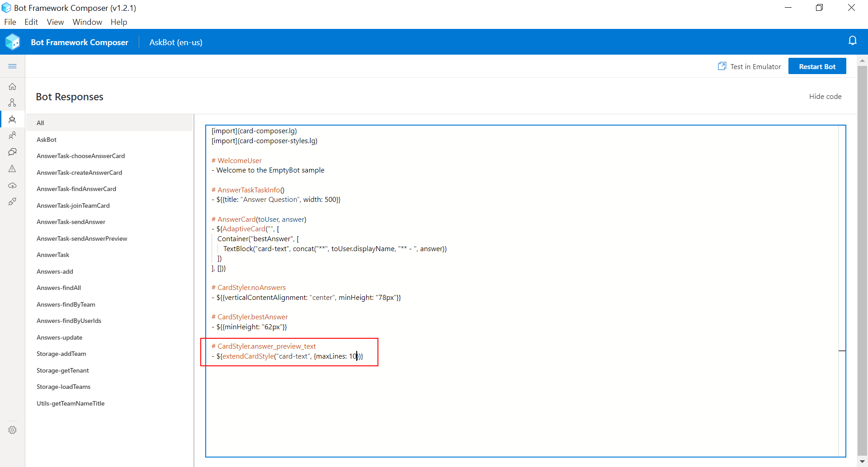Select the Design flow icon in sidebar
The height and width of the screenshot is (467, 868).
pos(12,103)
